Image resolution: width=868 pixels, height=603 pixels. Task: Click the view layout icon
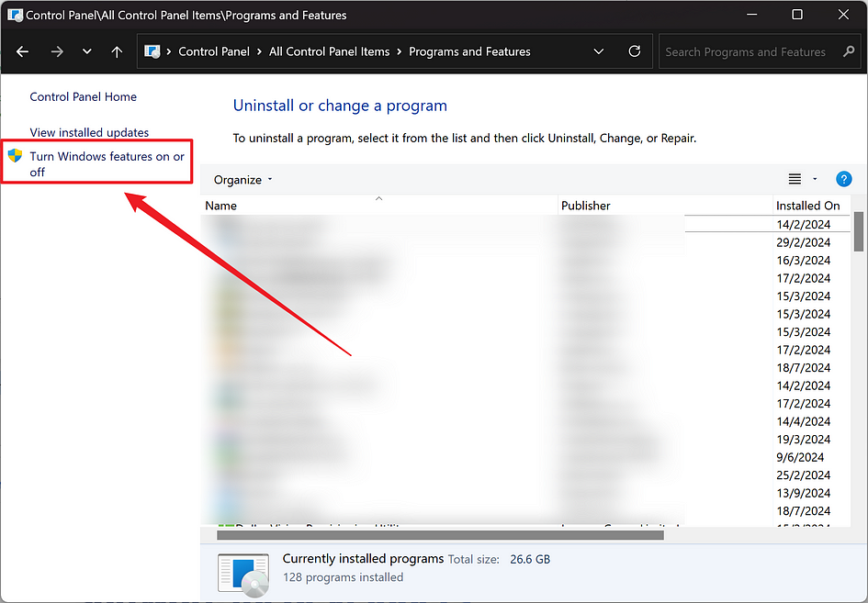click(x=795, y=179)
